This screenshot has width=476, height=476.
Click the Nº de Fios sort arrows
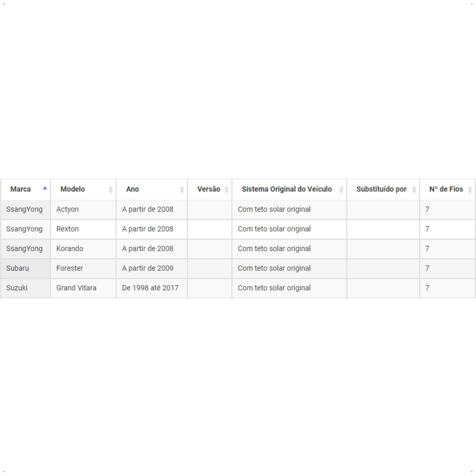point(470,189)
